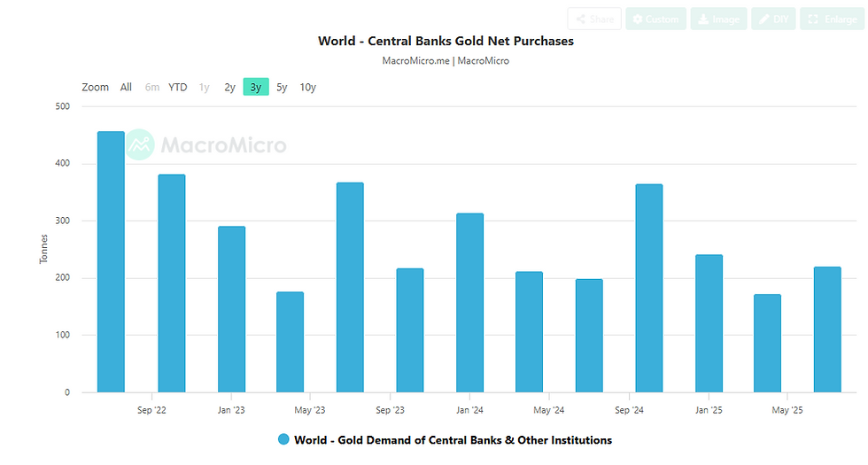The width and height of the screenshot is (868, 465).
Task: Select the 10y zoom range
Action: point(308,87)
